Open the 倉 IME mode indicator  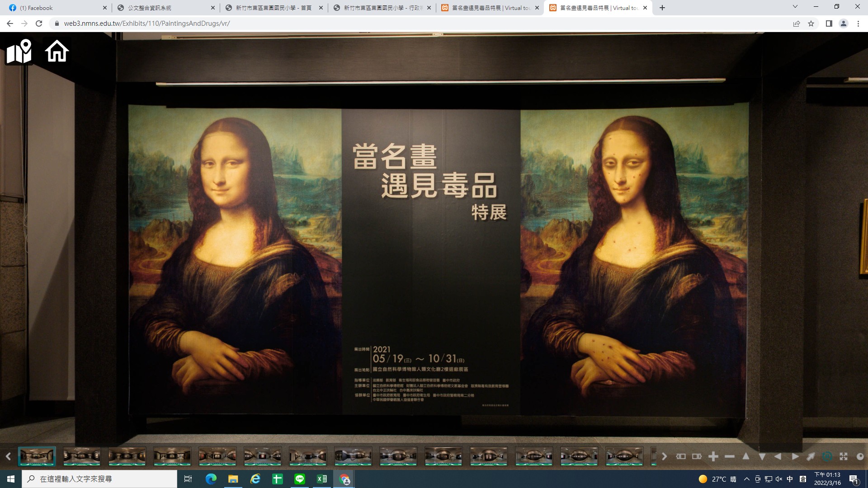coord(803,479)
